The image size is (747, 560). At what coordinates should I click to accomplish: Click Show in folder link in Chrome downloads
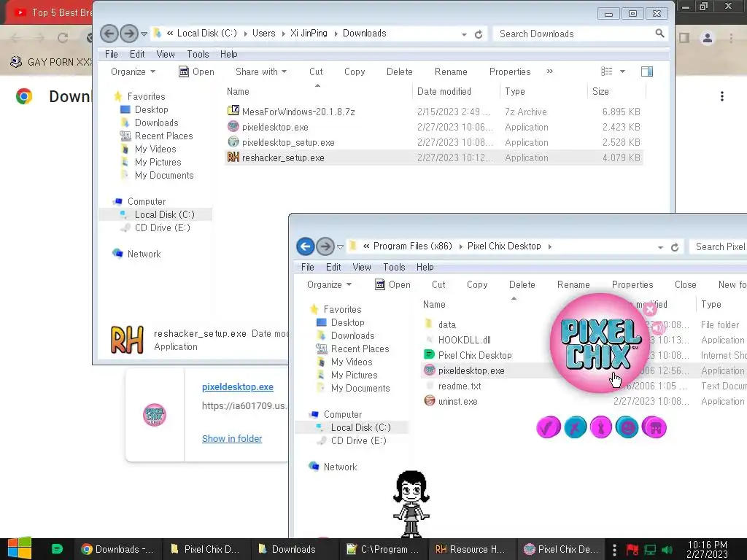(x=232, y=438)
